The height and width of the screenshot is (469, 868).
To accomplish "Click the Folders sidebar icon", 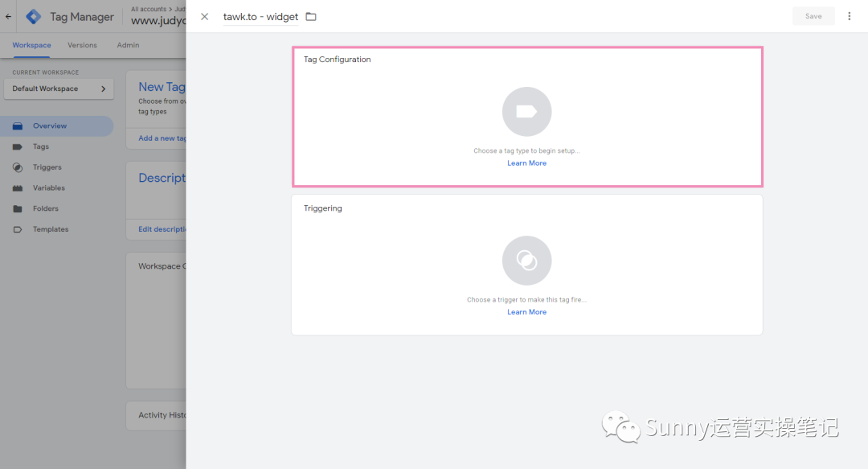I will click(x=18, y=209).
